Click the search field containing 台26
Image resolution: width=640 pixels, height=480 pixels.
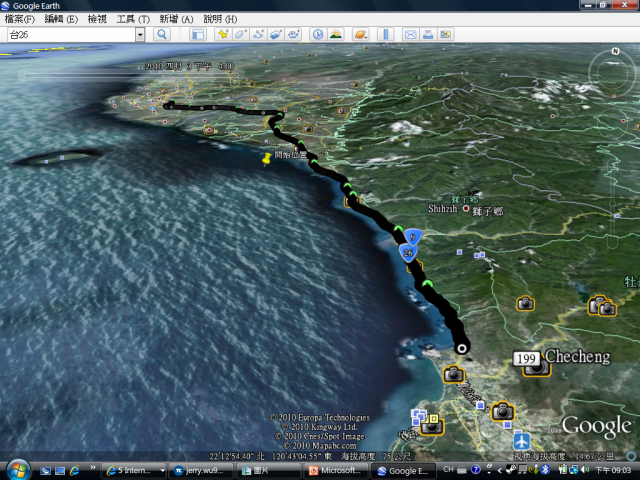coord(71,35)
